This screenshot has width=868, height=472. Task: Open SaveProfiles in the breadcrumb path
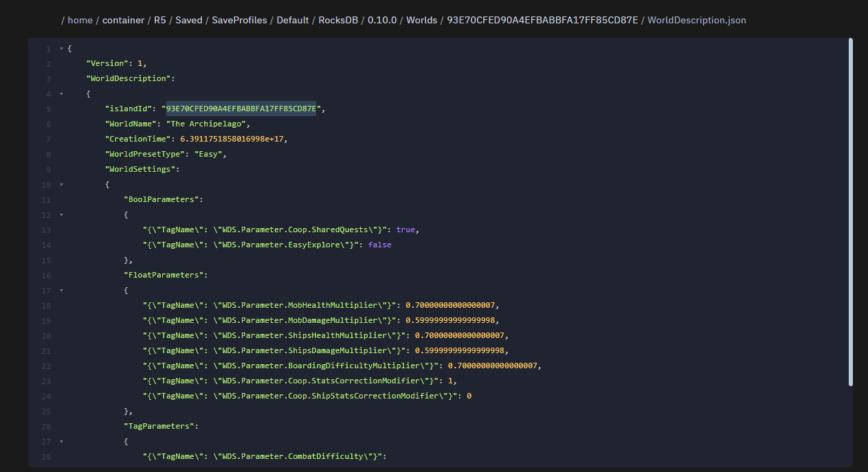[239, 20]
